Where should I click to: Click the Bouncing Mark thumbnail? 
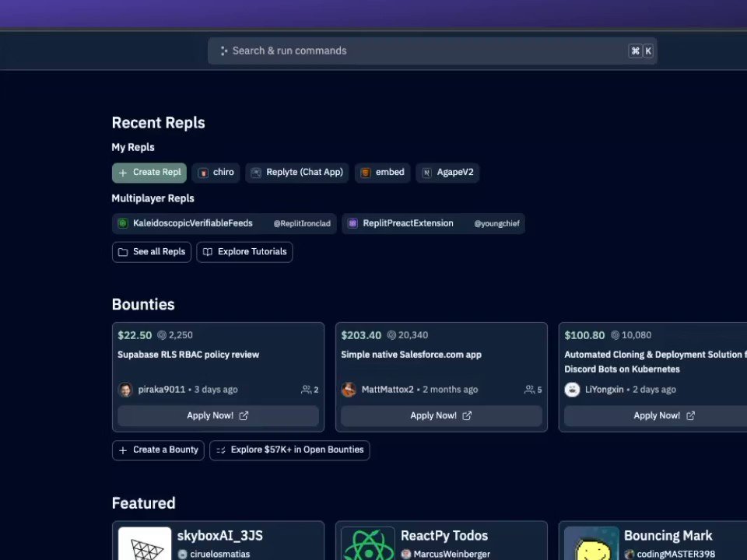591,544
